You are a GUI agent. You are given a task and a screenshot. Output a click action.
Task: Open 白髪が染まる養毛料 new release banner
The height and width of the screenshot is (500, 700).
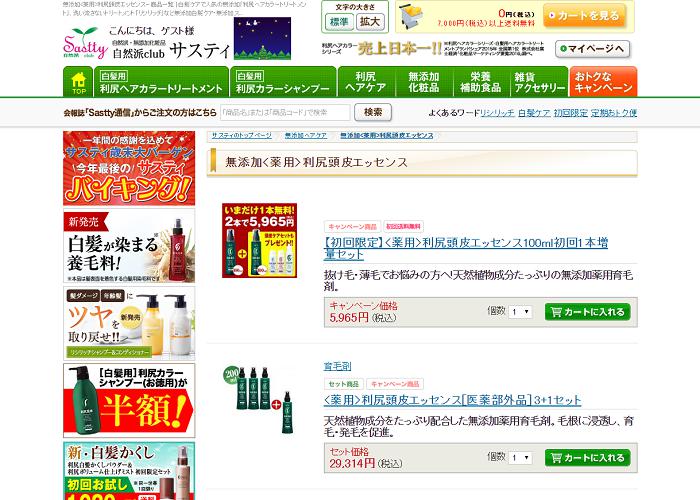[x=129, y=246]
